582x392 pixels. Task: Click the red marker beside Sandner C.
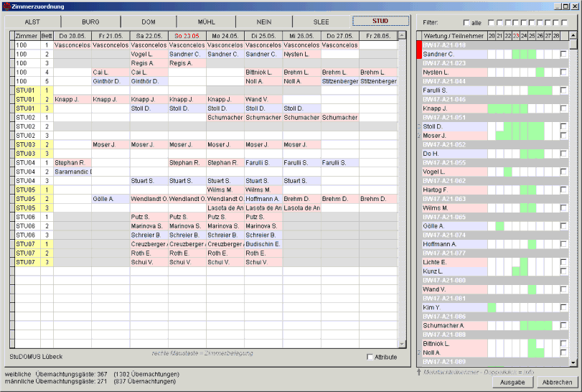coord(419,50)
